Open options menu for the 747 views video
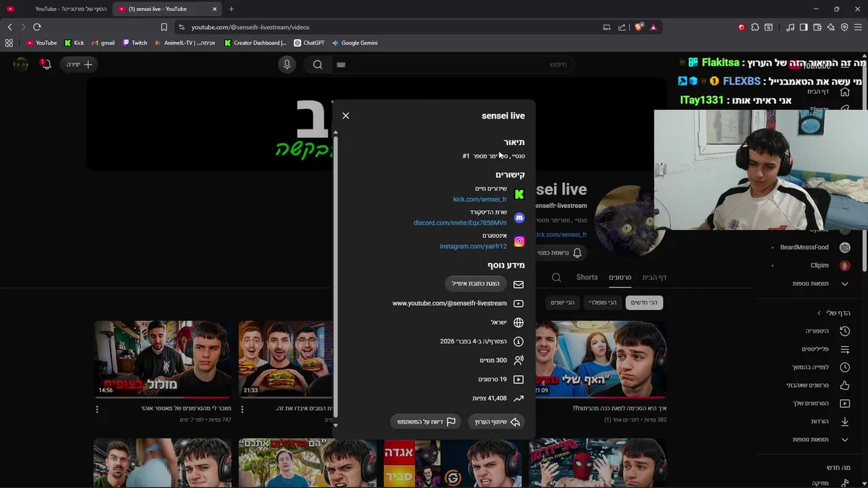This screenshot has height=488, width=868. click(x=97, y=409)
